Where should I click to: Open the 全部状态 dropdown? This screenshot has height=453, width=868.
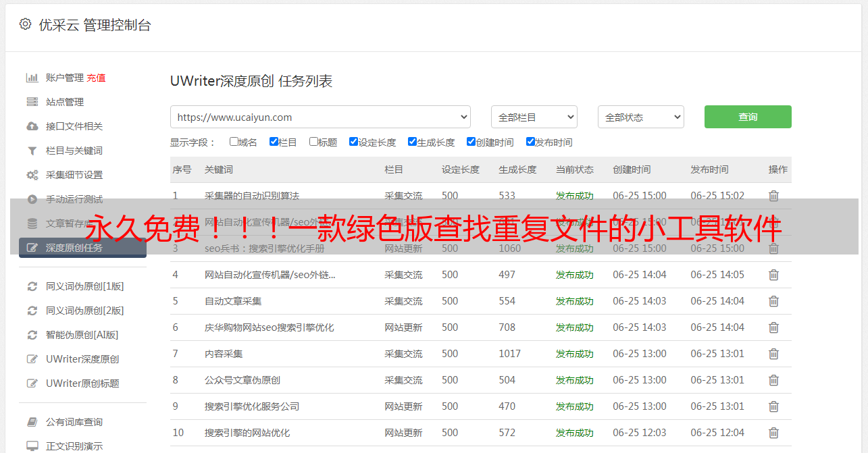pos(641,117)
